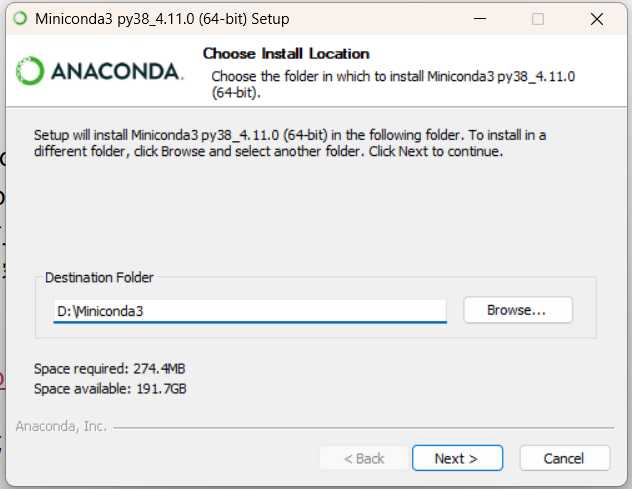Click the greyed-out maximize button
The image size is (632, 489).
[538, 19]
